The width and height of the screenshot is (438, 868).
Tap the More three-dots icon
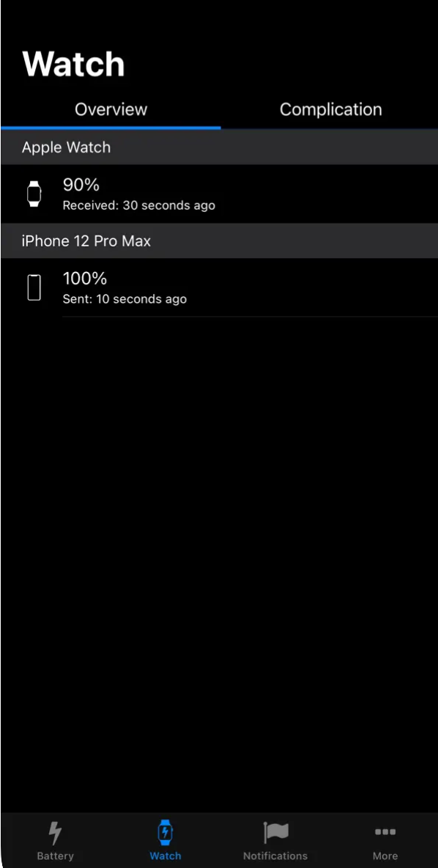click(385, 832)
